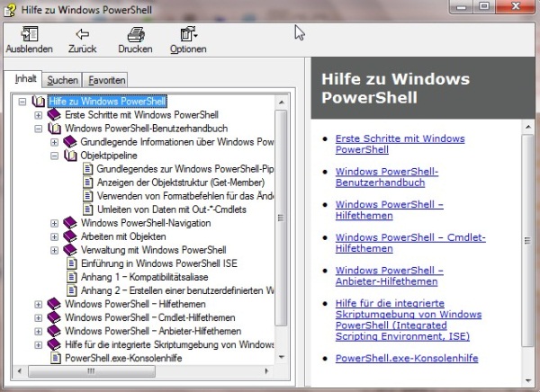Expand Arbeiten mit Objekten node

(x=54, y=236)
